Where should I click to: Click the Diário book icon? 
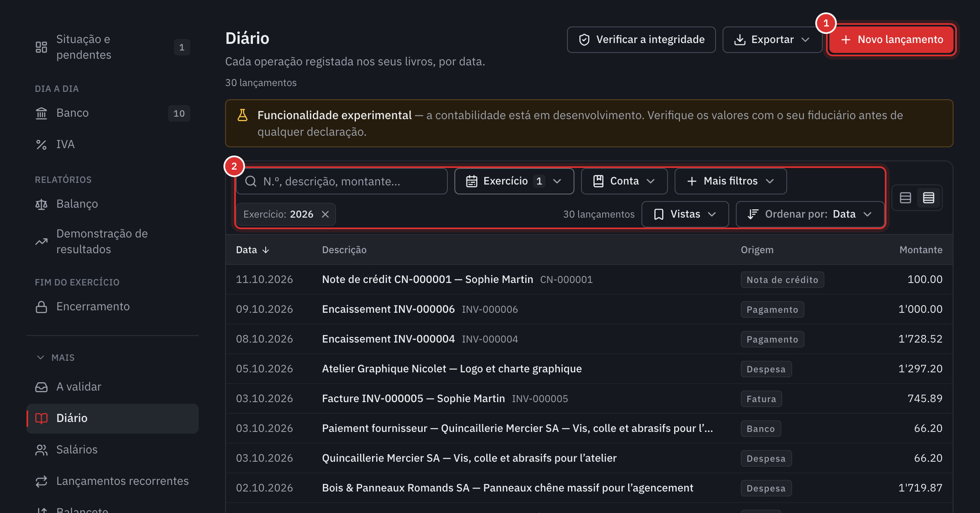point(41,418)
